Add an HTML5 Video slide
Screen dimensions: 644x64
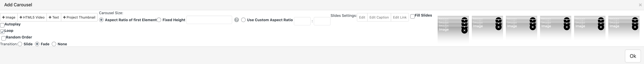click(x=32, y=17)
